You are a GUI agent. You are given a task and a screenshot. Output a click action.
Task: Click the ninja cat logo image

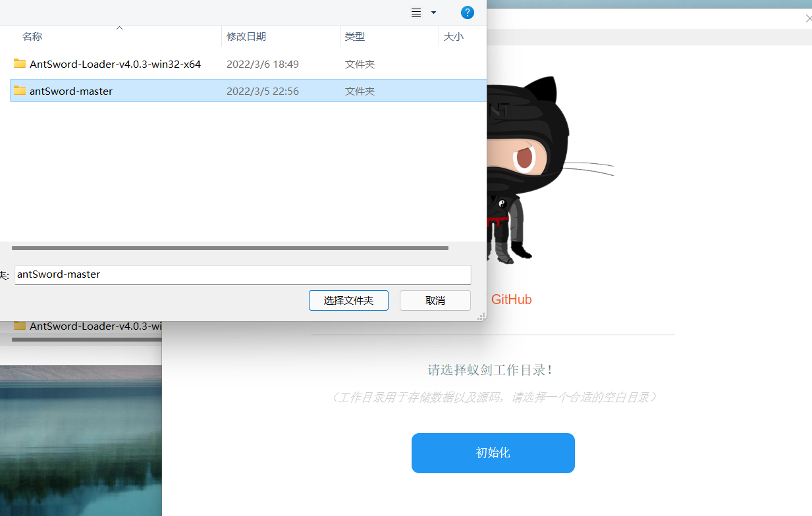click(550, 171)
